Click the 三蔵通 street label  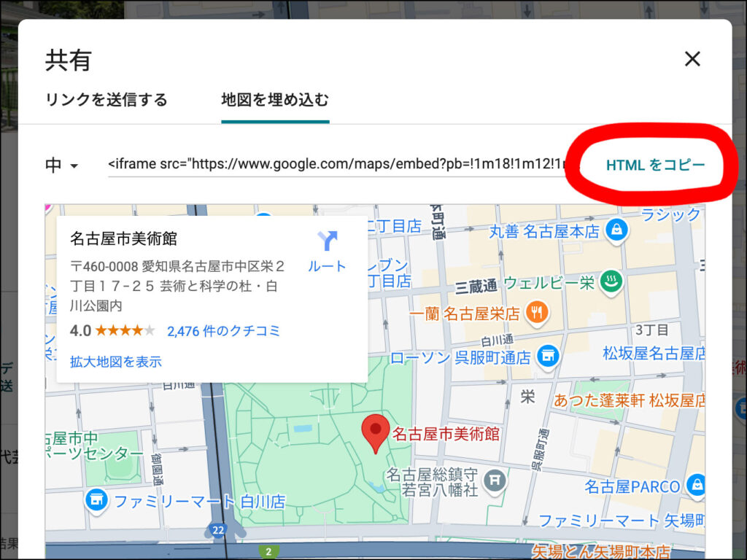[x=476, y=286]
